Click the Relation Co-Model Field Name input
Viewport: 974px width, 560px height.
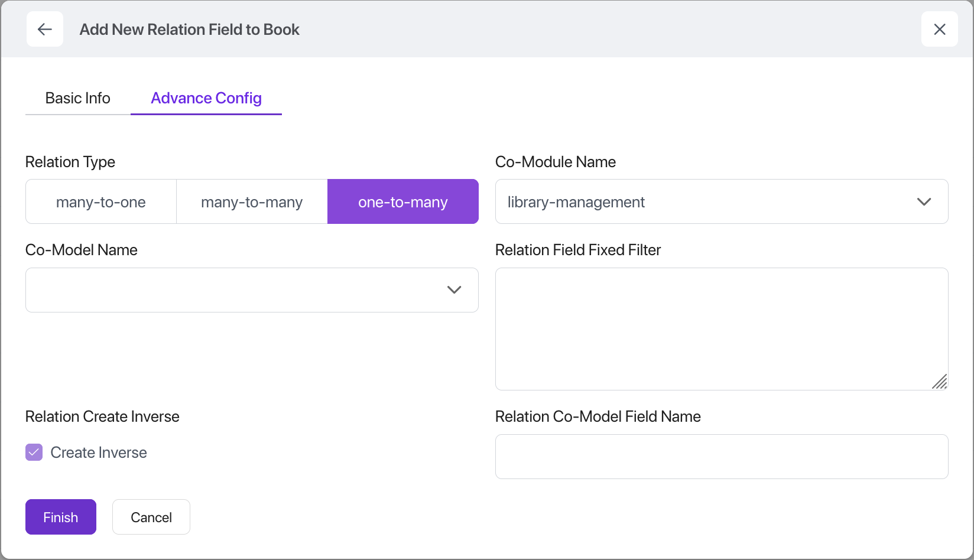tap(721, 457)
